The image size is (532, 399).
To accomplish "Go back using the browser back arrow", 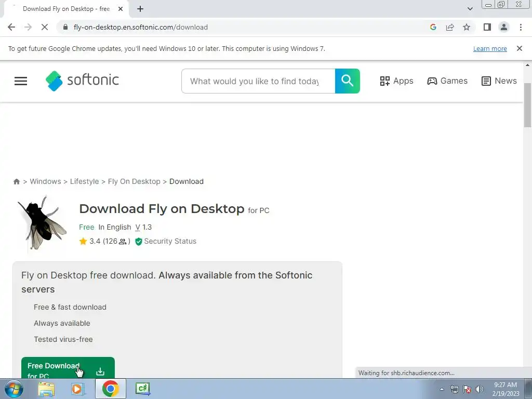I will tap(11, 27).
